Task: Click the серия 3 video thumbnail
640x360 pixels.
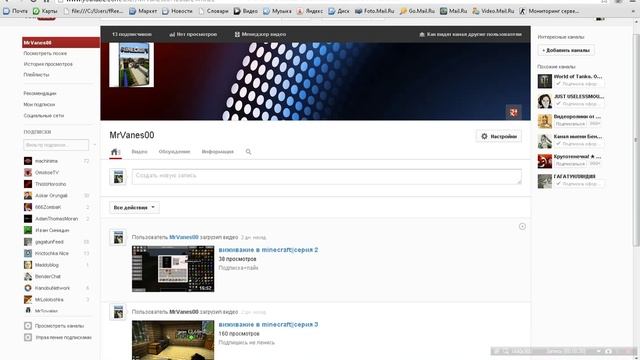Action: click(173, 340)
